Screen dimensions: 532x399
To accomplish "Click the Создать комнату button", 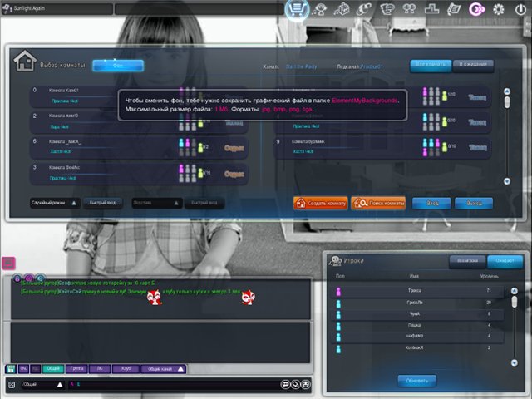I will (320, 203).
